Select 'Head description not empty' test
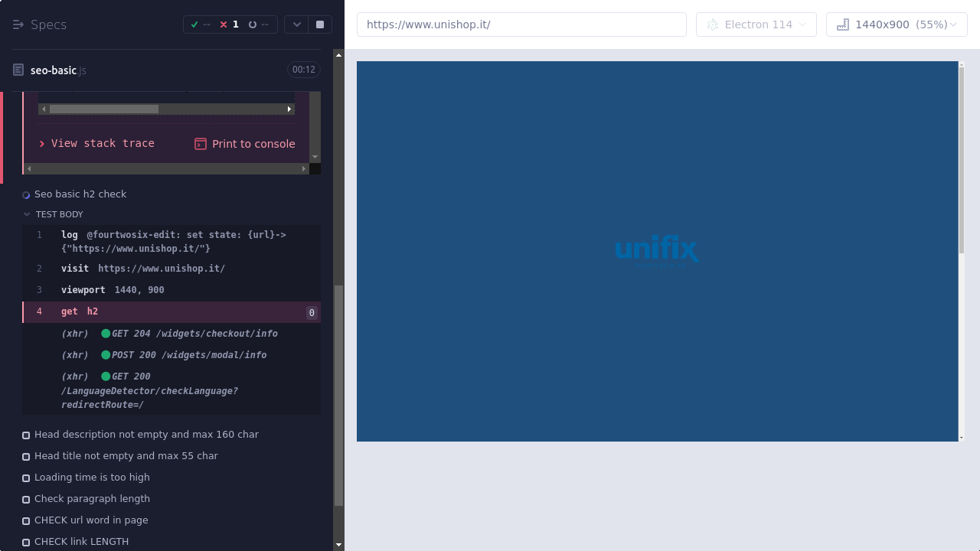Viewport: 980px width, 551px height. click(145, 435)
